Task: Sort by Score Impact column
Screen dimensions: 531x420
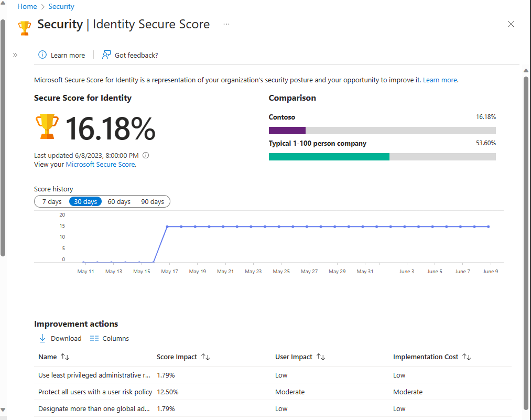Action: (204, 357)
